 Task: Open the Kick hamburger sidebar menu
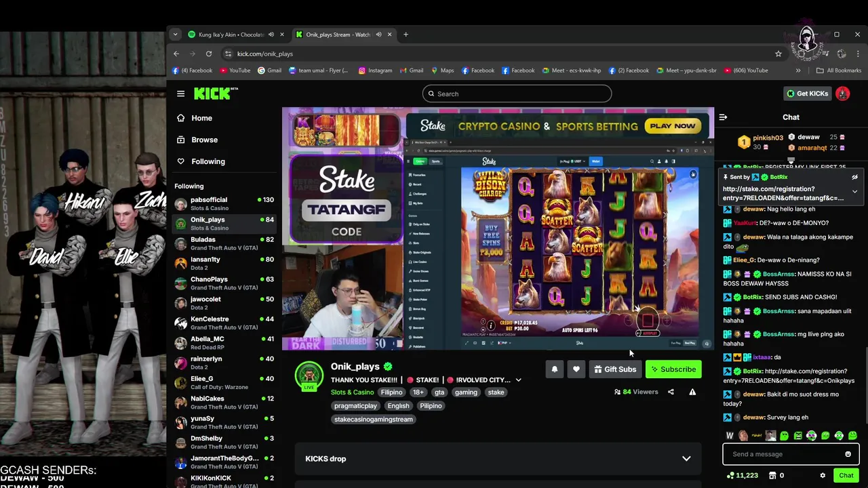(x=180, y=94)
